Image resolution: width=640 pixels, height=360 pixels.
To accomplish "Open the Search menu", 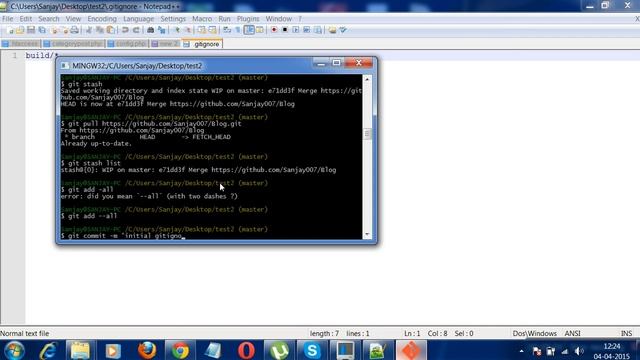I will pos(49,19).
